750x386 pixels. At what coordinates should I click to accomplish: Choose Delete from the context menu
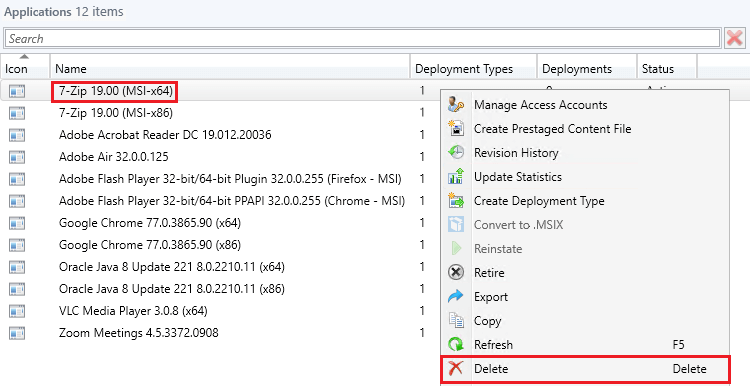(585, 369)
